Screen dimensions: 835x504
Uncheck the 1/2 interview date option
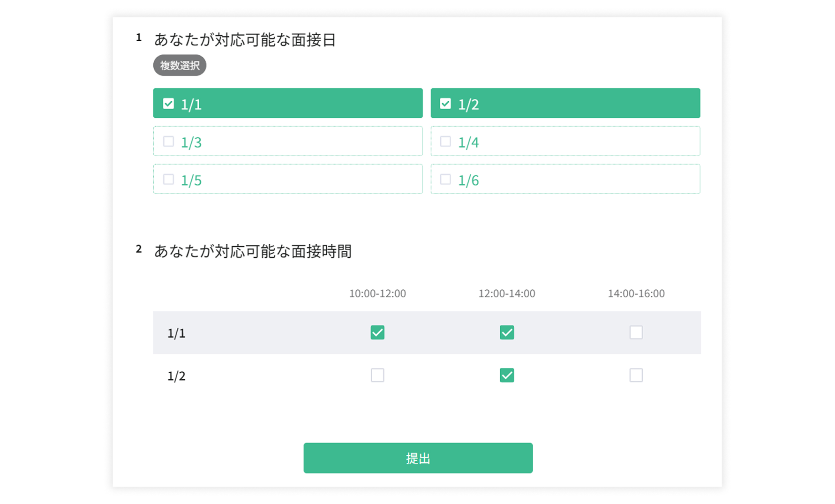click(565, 103)
